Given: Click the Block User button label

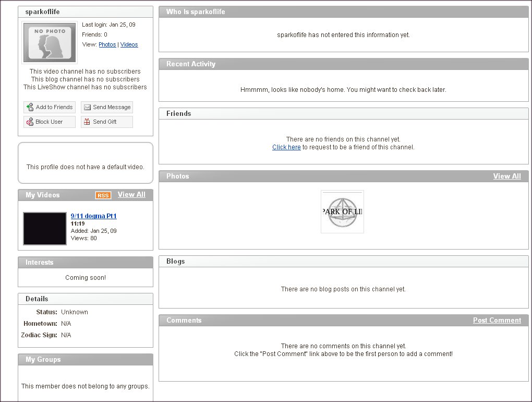Looking at the screenshot, I should pyautogui.click(x=49, y=122).
